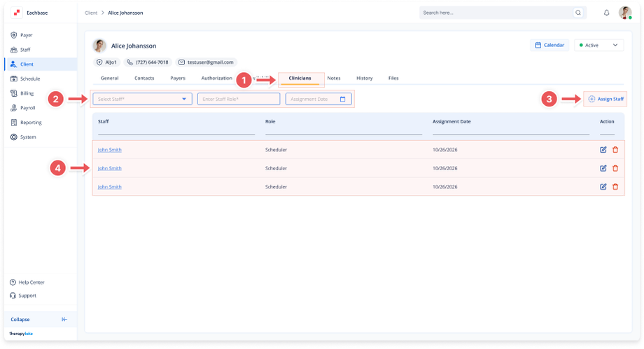Image resolution: width=644 pixels, height=349 pixels.
Task: Click the notification bell icon
Action: click(x=606, y=13)
